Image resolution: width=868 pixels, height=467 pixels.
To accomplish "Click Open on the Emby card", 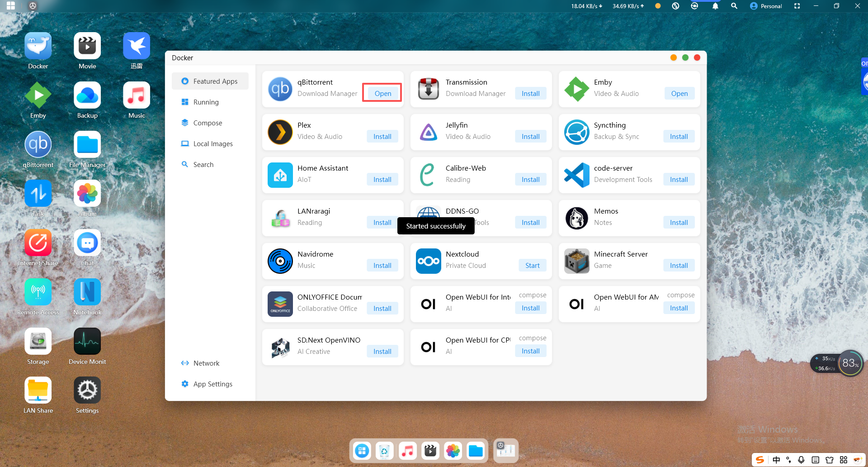I will (x=679, y=94).
